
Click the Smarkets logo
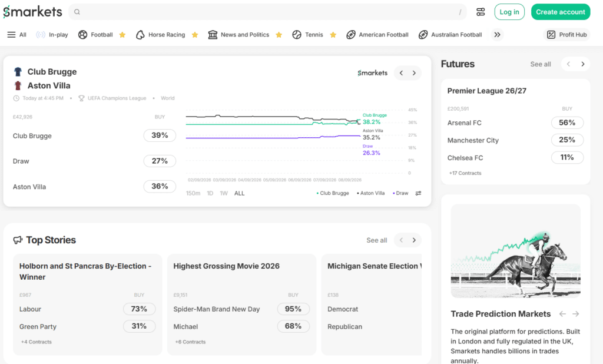[32, 12]
